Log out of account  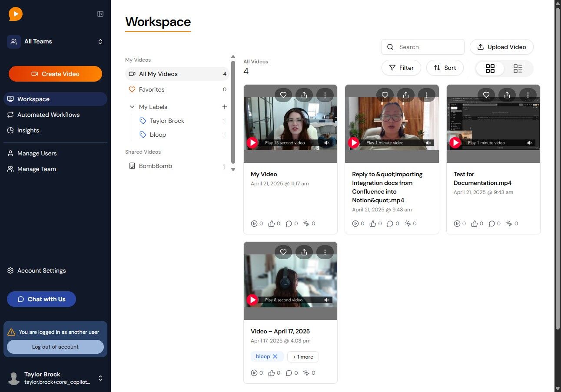[55, 347]
